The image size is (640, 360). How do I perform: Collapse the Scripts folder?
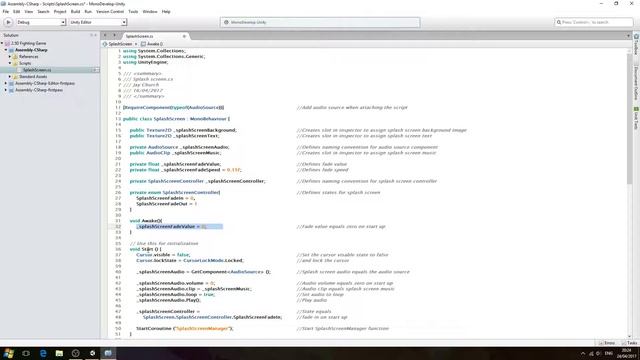pos(10,63)
